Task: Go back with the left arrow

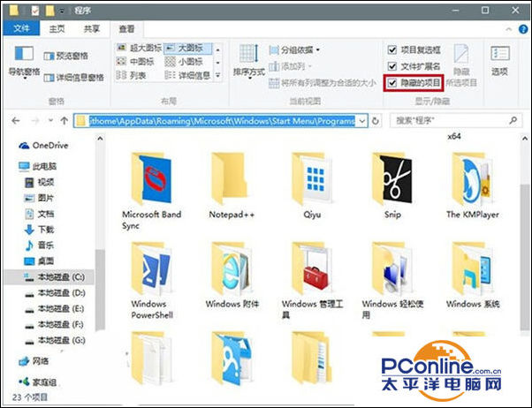Action: click(x=16, y=120)
